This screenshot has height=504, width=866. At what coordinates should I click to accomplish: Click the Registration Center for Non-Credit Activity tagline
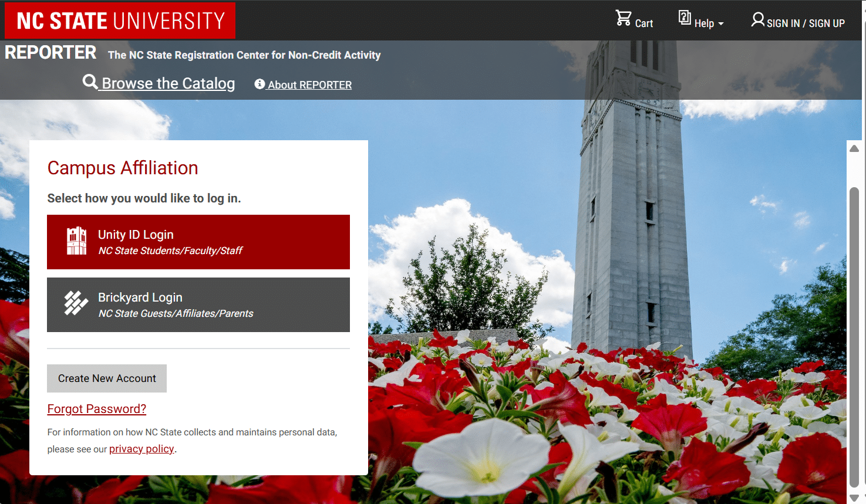click(x=244, y=55)
